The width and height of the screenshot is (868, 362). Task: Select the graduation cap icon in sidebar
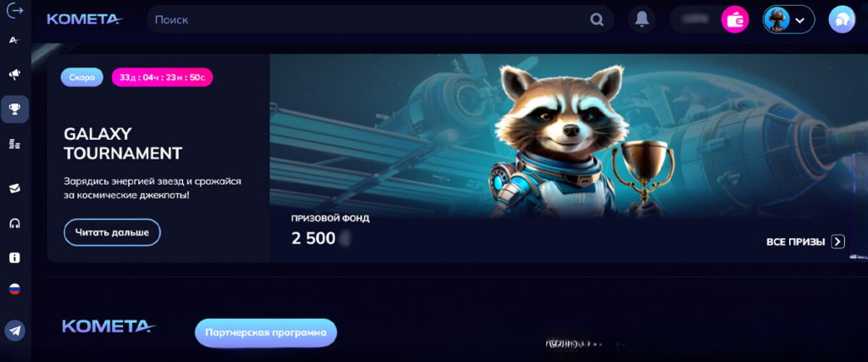point(15,189)
